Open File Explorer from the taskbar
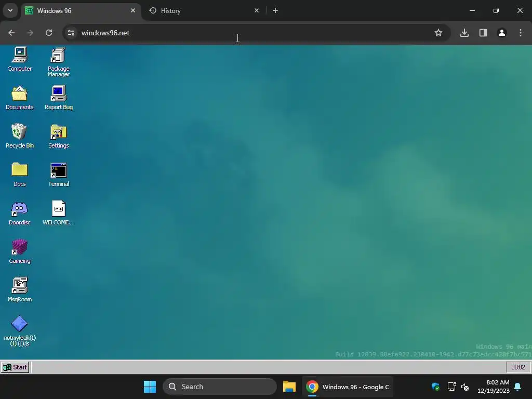532x399 pixels. pyautogui.click(x=289, y=387)
